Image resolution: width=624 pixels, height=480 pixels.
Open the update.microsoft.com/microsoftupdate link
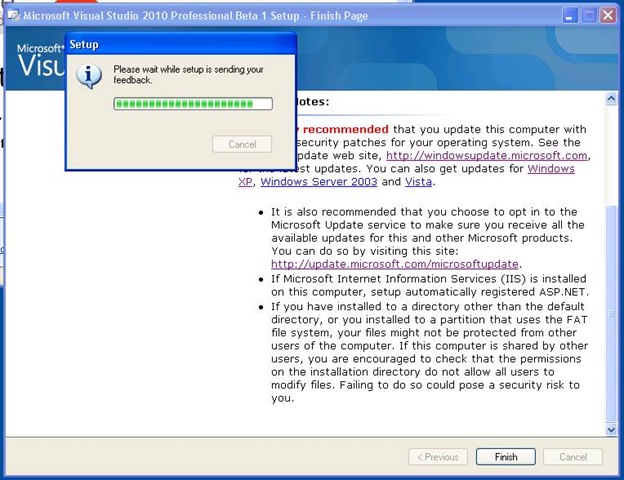coord(395,264)
